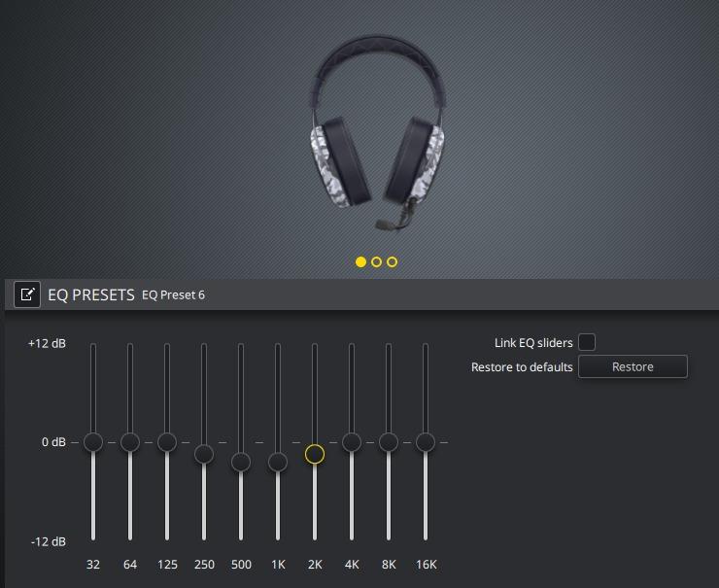The height and width of the screenshot is (588, 719).
Task: Click the 500 frequency label
Action: pyautogui.click(x=241, y=565)
